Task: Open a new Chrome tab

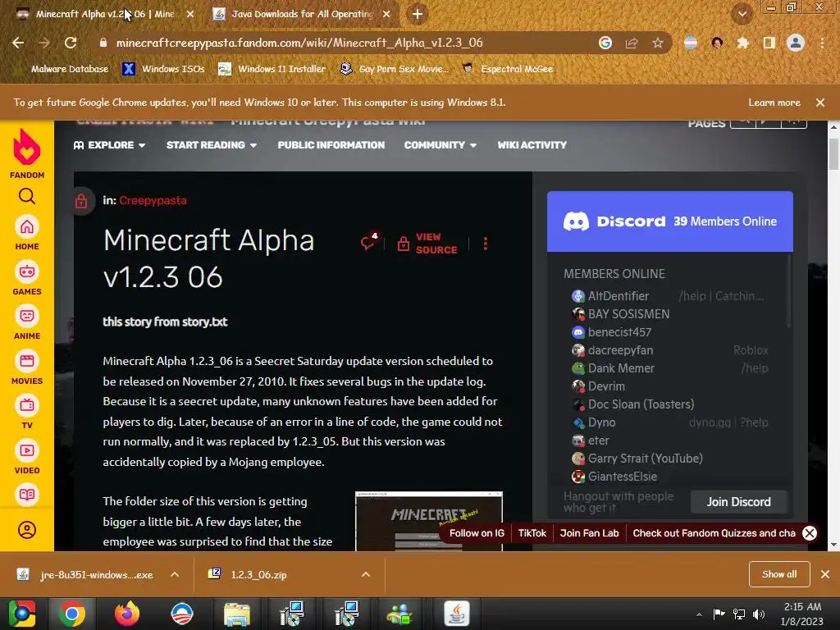Action: click(x=418, y=15)
